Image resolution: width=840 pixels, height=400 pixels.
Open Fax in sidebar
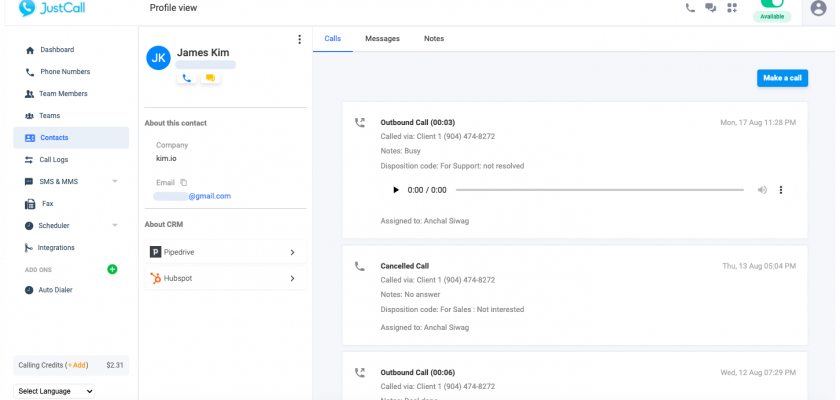(x=47, y=203)
